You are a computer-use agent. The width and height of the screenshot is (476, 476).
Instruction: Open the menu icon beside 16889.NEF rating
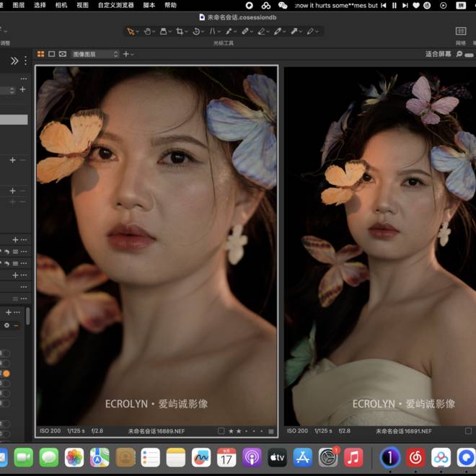[x=270, y=431]
